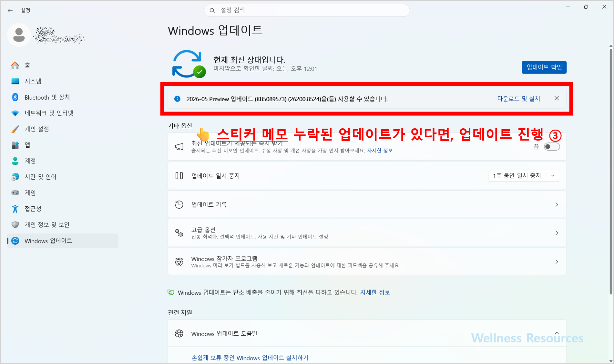
Task: Click the scrollbar down arrow
Action: click(610, 361)
